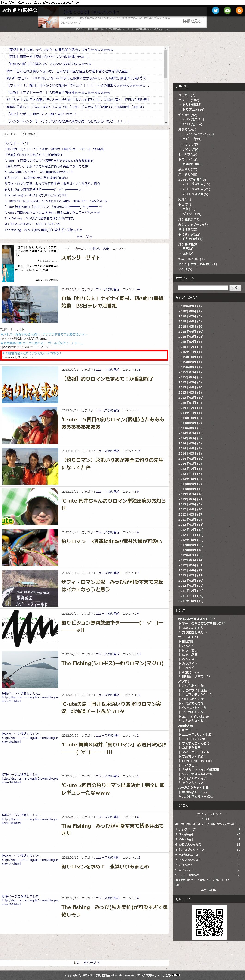Click the 検索 search button
The height and width of the screenshot is (980, 245).
[236, 288]
